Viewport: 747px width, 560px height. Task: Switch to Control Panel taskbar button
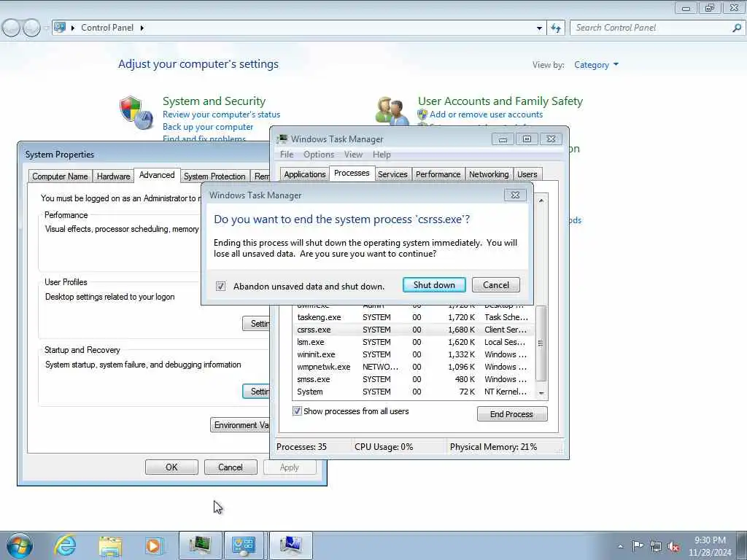coord(244,545)
